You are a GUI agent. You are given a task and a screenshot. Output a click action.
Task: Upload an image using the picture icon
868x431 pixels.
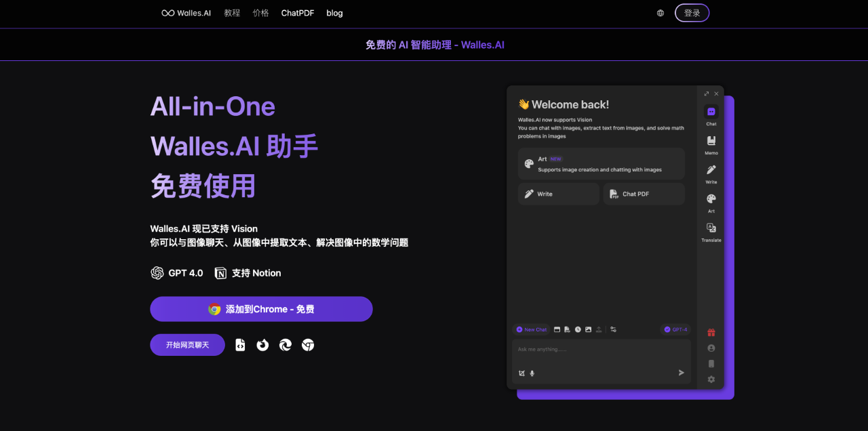pos(588,329)
